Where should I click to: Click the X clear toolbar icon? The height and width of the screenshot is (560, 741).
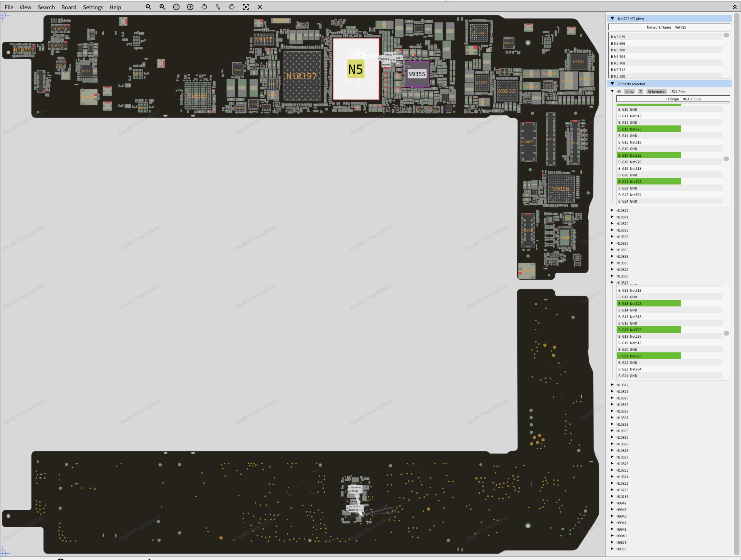click(260, 7)
